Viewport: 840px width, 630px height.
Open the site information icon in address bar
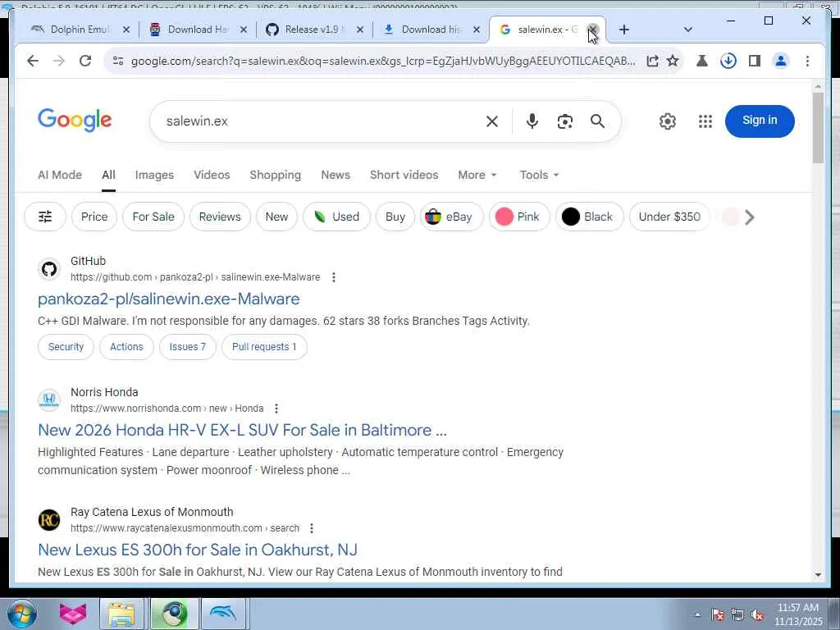point(118,61)
